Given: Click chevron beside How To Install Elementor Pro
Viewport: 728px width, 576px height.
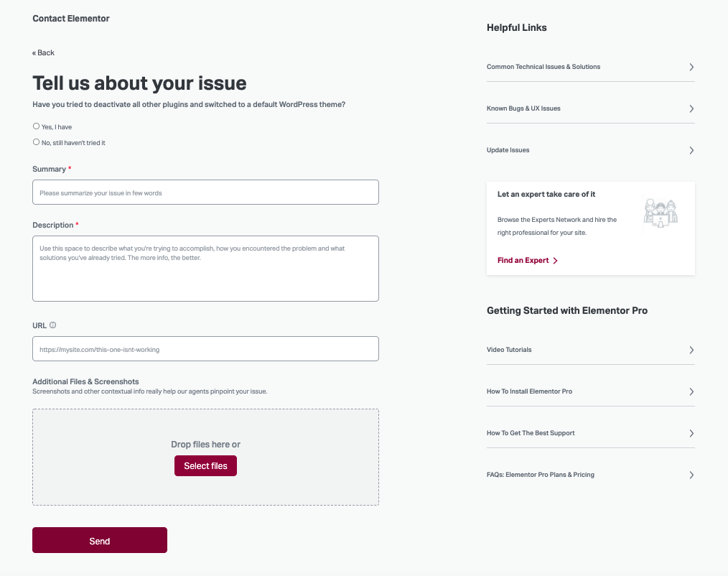Looking at the screenshot, I should pyautogui.click(x=691, y=391).
